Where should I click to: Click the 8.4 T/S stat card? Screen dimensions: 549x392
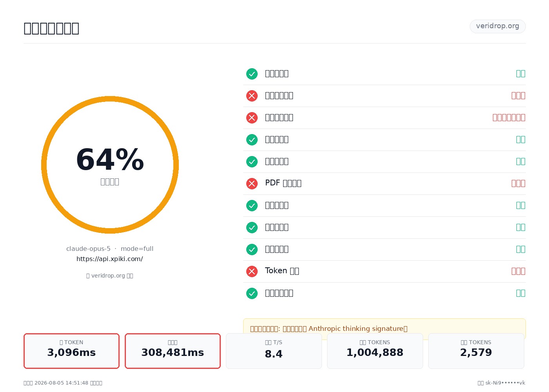click(274, 351)
